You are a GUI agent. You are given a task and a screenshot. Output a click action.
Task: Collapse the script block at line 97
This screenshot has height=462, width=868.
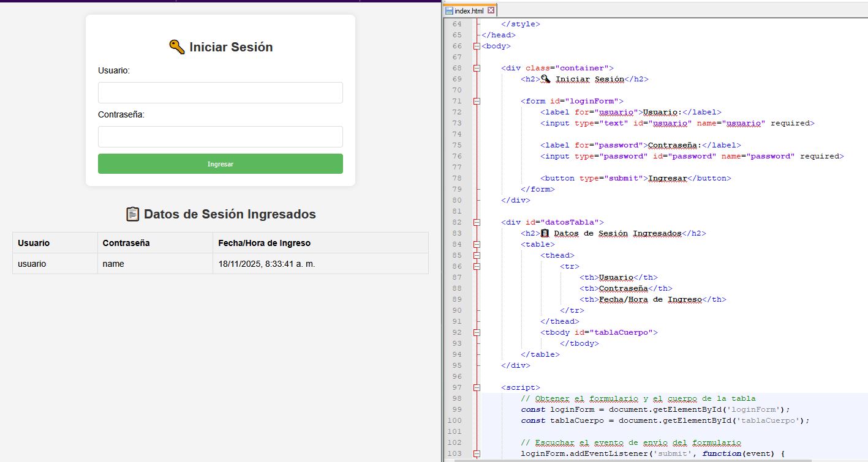tap(477, 387)
